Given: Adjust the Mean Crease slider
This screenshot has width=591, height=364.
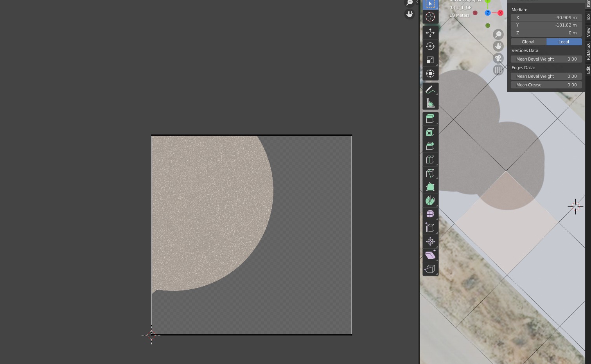Looking at the screenshot, I should click(x=546, y=85).
